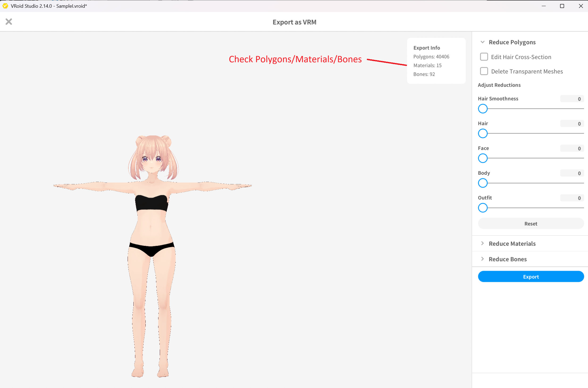Minimize the VRoid Studio window

pyautogui.click(x=544, y=6)
